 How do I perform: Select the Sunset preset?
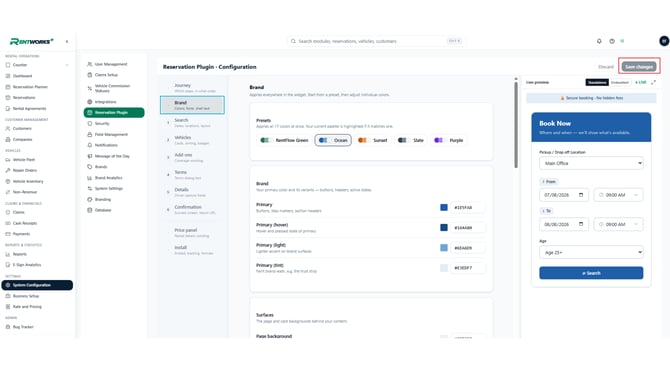(x=373, y=140)
